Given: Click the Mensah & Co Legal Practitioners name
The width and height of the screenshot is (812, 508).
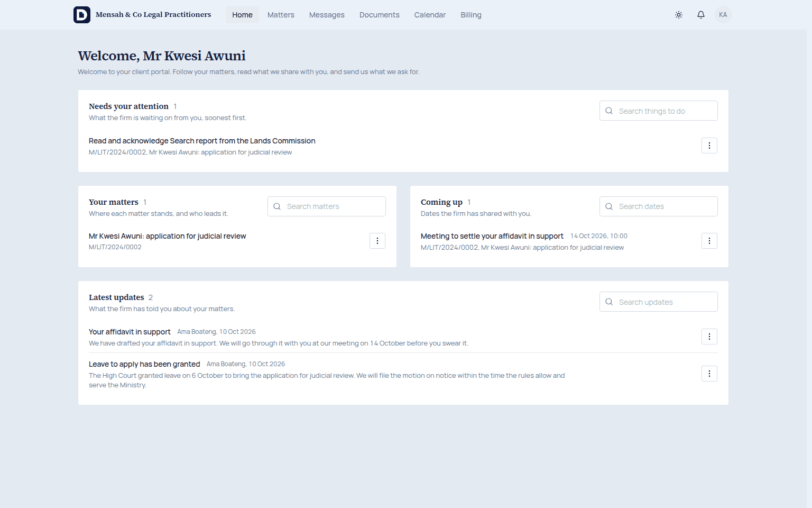Looking at the screenshot, I should [x=153, y=15].
